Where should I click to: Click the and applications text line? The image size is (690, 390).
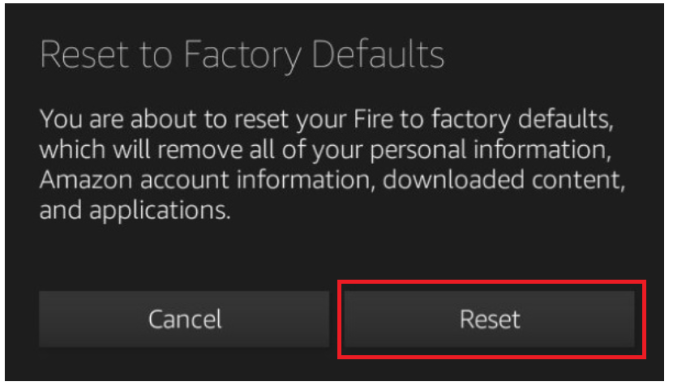pos(135,210)
